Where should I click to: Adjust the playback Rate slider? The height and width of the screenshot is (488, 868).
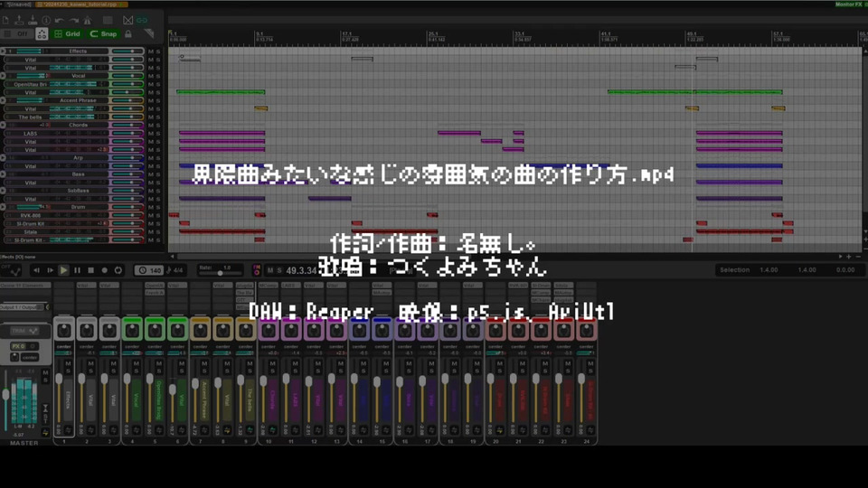[x=220, y=273]
